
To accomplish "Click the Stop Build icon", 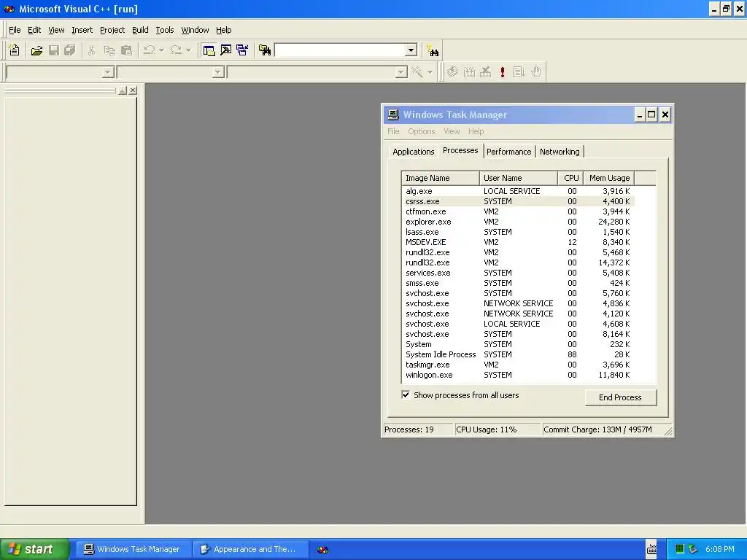I will pyautogui.click(x=485, y=72).
